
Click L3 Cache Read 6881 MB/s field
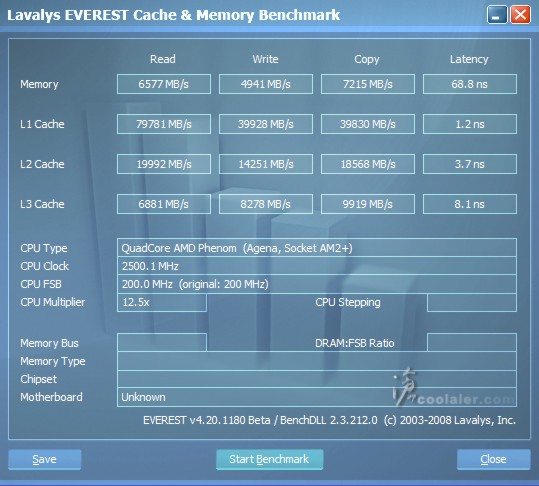tap(164, 204)
